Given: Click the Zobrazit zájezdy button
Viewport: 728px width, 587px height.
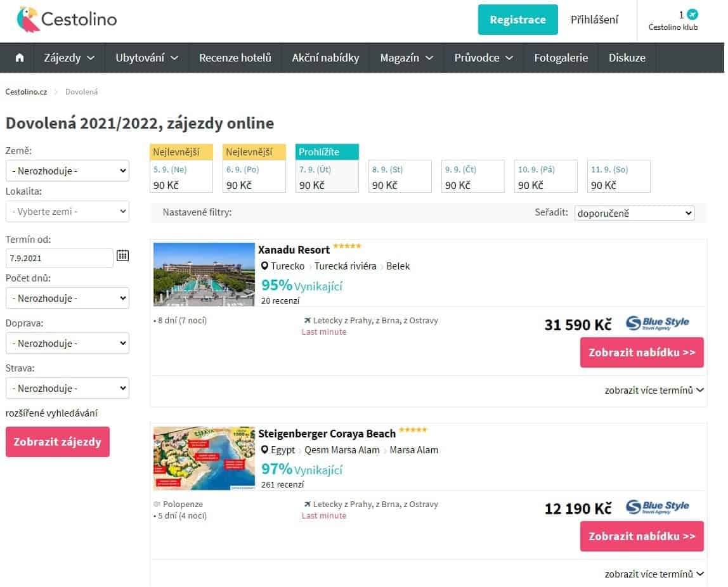Looking at the screenshot, I should pos(58,442).
